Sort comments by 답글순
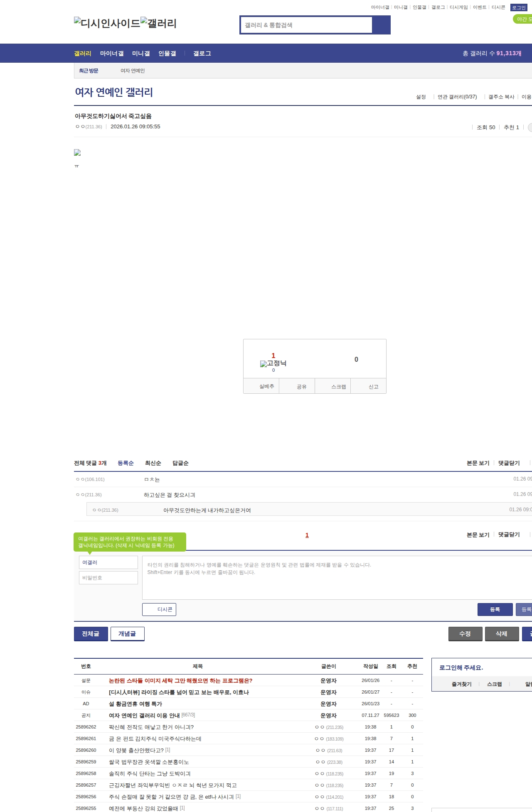Screen dimensions: 532x812 [180, 463]
